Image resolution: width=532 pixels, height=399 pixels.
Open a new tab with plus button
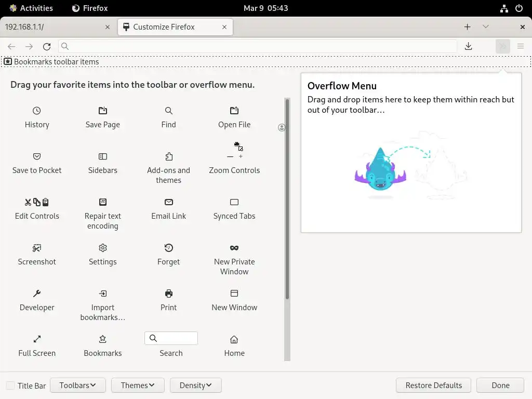[467, 27]
